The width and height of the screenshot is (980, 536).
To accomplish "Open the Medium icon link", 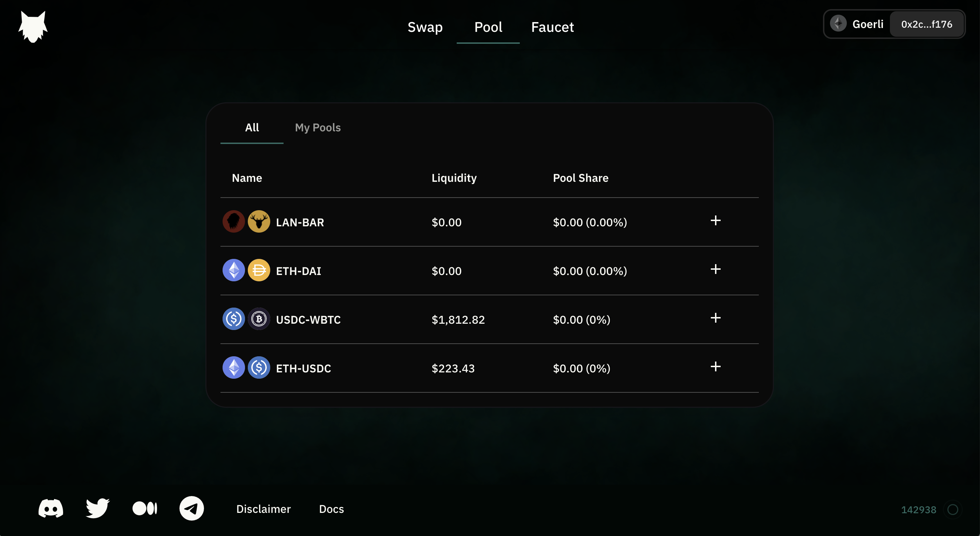I will coord(144,509).
